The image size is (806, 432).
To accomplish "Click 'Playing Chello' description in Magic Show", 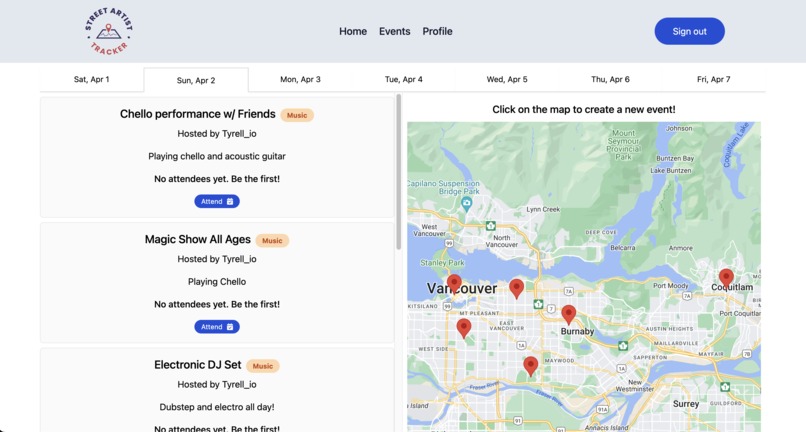I will (x=217, y=282).
